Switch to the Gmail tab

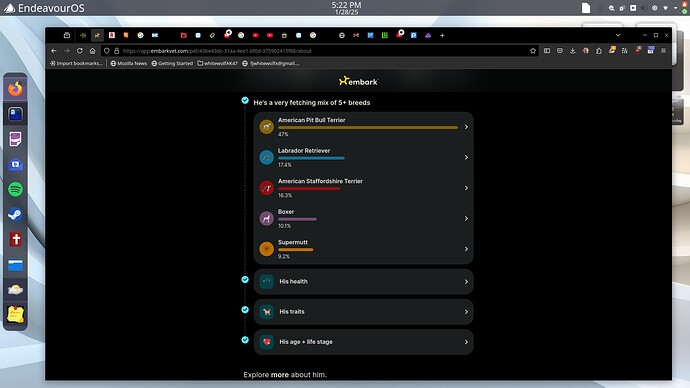click(x=356, y=35)
